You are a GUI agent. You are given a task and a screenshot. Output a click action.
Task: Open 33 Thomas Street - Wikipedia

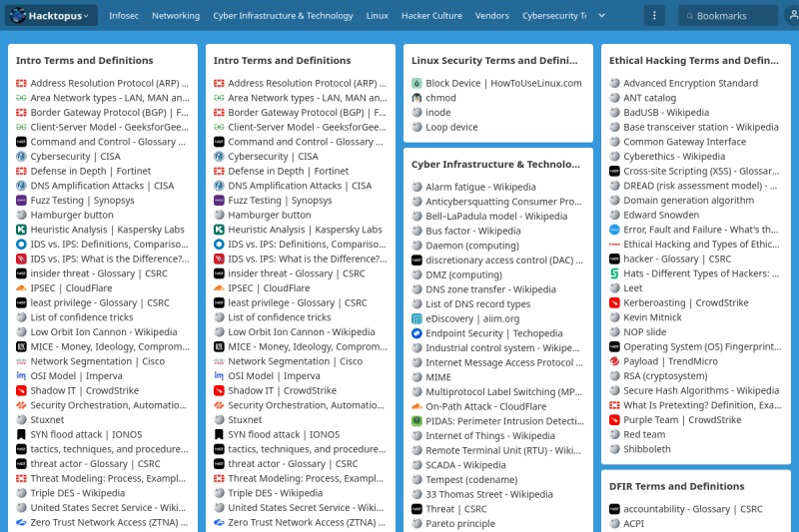489,495
